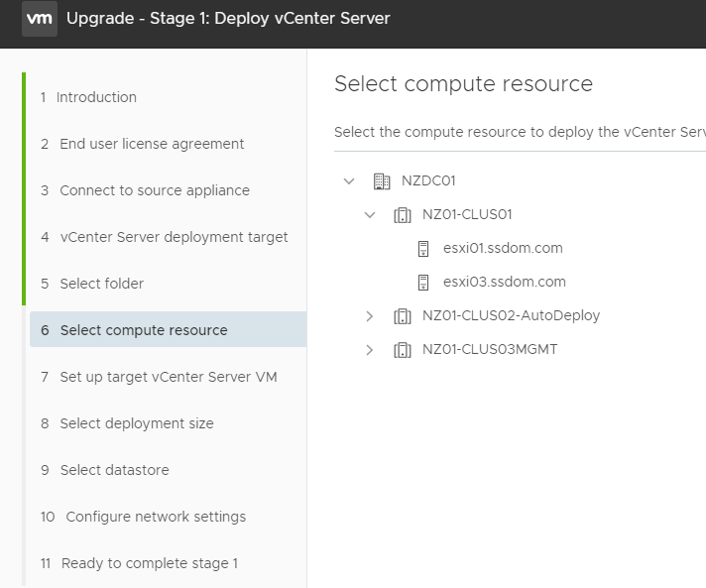Select the NZ01-CLUS03MGMT cluster label
Screen dimensions: 706x588
[490, 349]
